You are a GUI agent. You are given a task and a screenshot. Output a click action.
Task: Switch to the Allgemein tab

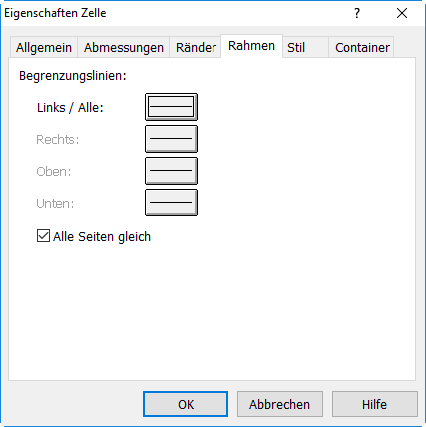tap(44, 47)
